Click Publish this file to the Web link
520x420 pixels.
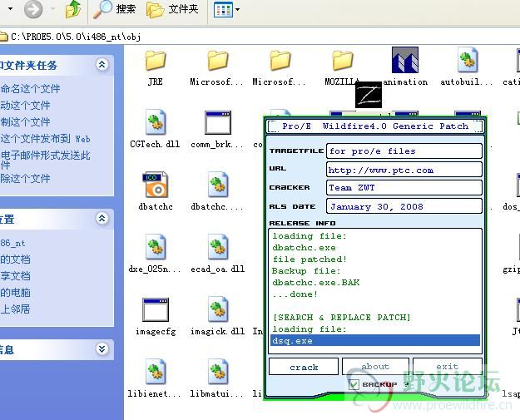click(x=45, y=139)
